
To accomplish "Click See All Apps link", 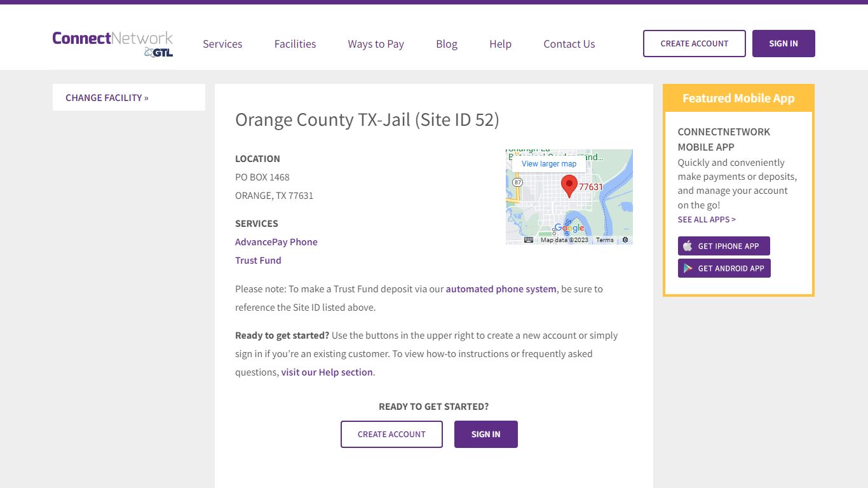I will [x=707, y=219].
